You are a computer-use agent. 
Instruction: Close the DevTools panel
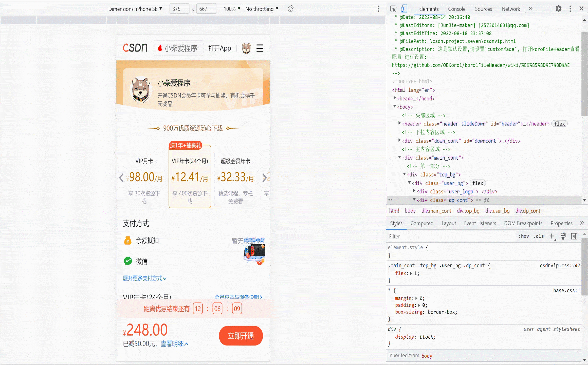tap(581, 9)
